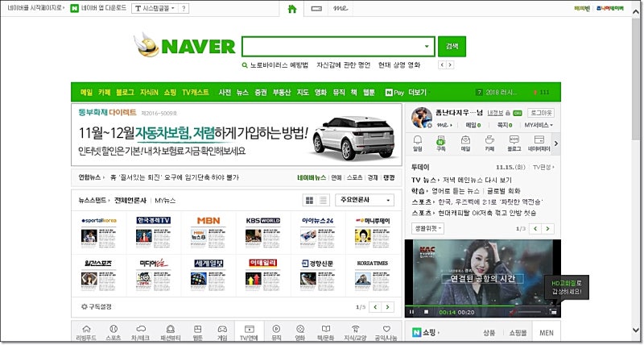Screen dimensions: 644x345
Task: Open 쇼핑 in green menu bar
Action: (x=170, y=93)
